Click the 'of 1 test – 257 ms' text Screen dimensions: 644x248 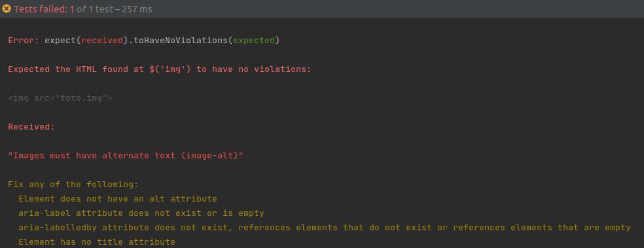pos(114,9)
